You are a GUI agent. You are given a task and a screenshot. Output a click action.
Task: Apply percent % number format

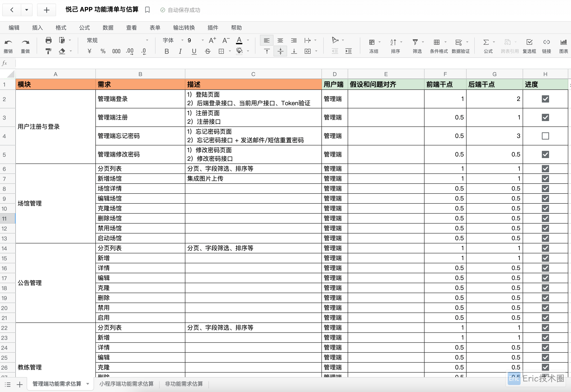(103, 51)
